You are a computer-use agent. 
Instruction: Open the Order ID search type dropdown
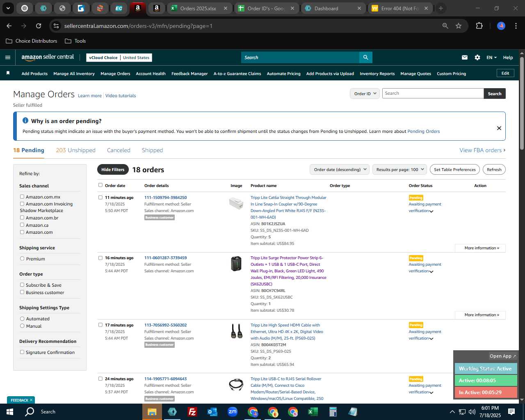point(364,94)
